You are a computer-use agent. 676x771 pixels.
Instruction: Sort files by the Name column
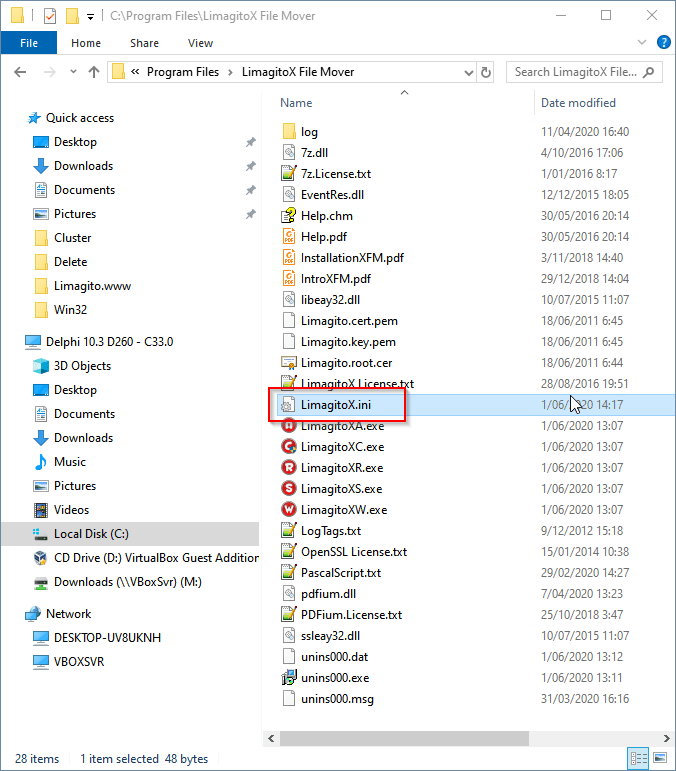tap(296, 103)
